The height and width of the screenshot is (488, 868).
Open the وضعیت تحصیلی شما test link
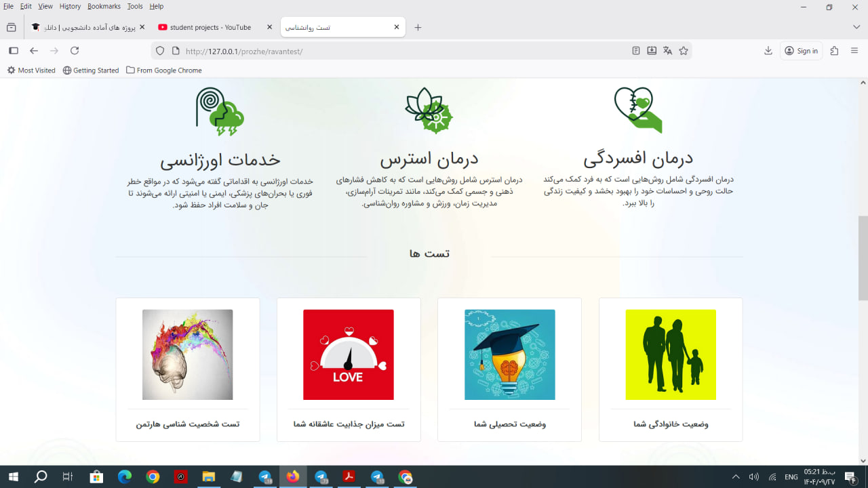(509, 424)
